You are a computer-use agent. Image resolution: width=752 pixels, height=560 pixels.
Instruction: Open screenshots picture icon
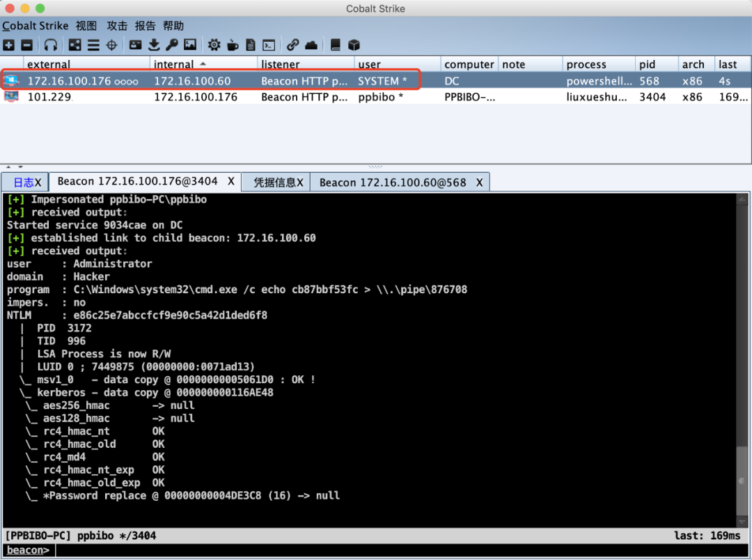190,45
